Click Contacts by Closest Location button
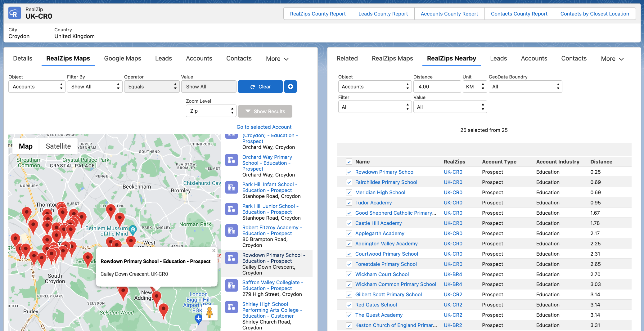This screenshot has width=644, height=331. pos(595,14)
